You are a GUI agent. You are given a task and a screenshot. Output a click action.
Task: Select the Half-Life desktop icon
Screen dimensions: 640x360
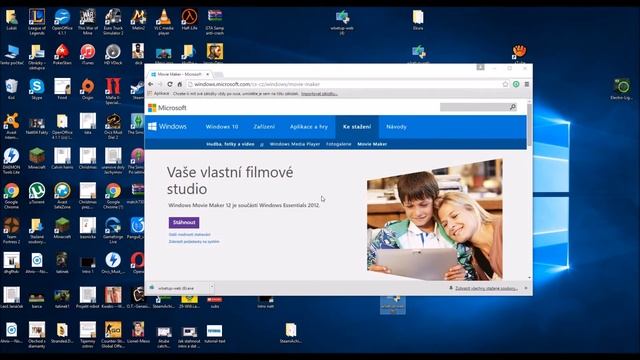coord(189,20)
